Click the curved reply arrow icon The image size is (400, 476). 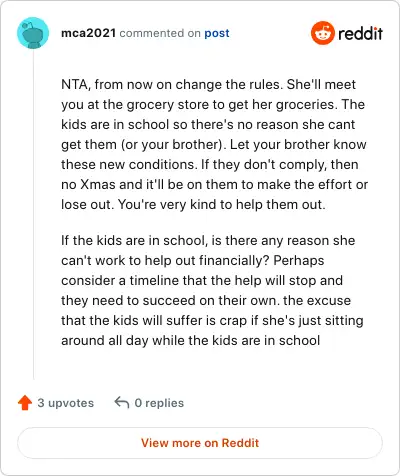(x=122, y=402)
